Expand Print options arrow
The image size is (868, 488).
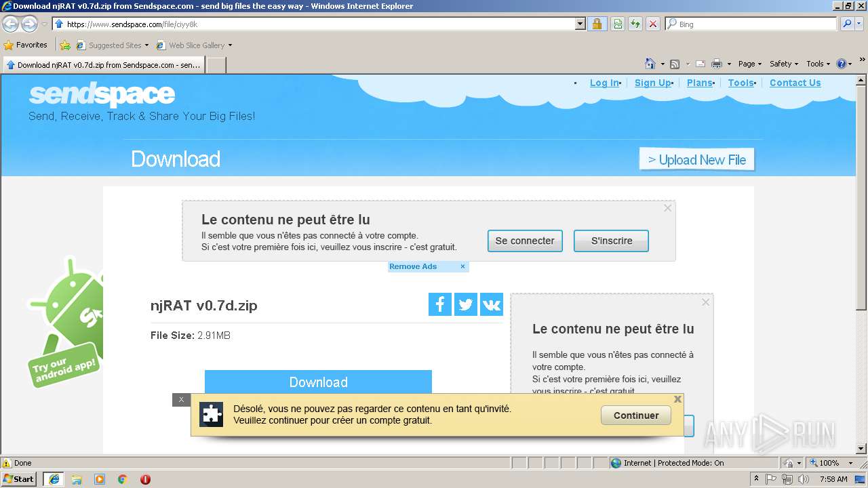coord(729,64)
